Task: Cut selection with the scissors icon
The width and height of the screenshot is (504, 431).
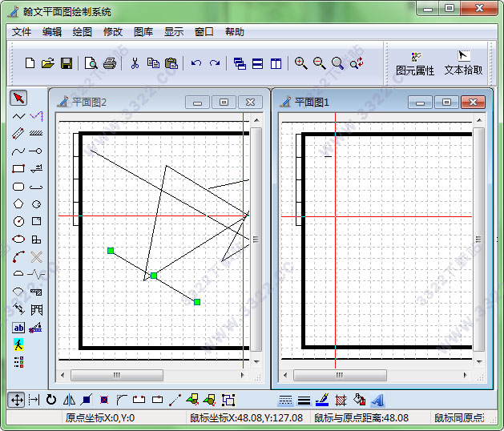Action: [135, 63]
